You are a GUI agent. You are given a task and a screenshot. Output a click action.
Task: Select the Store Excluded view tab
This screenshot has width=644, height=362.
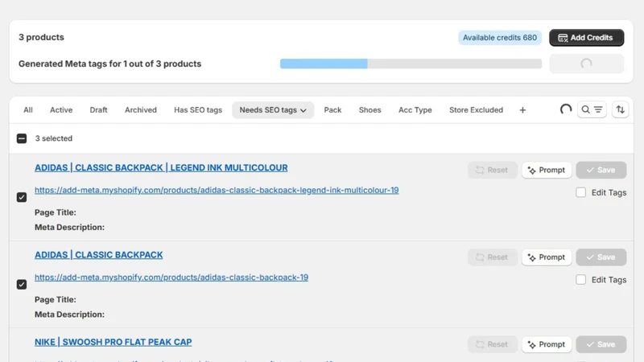476,110
